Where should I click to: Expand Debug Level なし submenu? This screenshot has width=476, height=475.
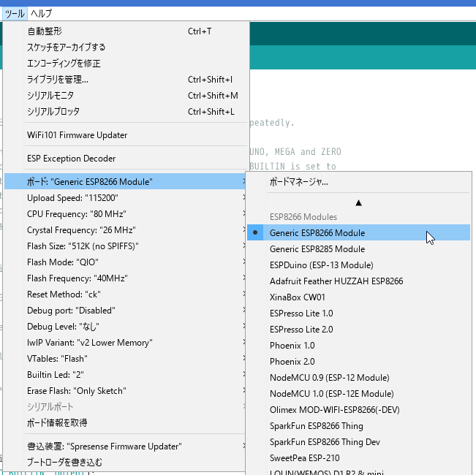pos(125,327)
